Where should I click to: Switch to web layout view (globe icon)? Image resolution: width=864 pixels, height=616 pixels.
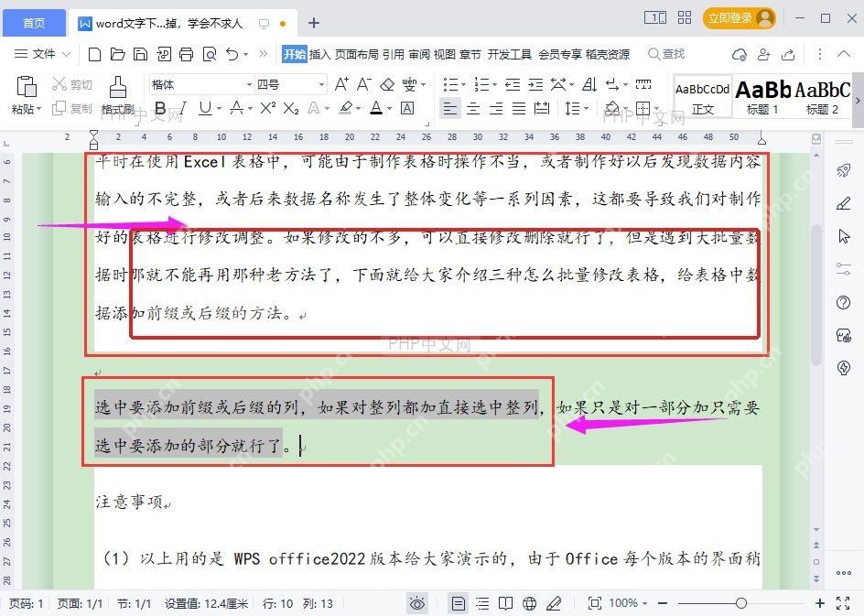pos(530,603)
